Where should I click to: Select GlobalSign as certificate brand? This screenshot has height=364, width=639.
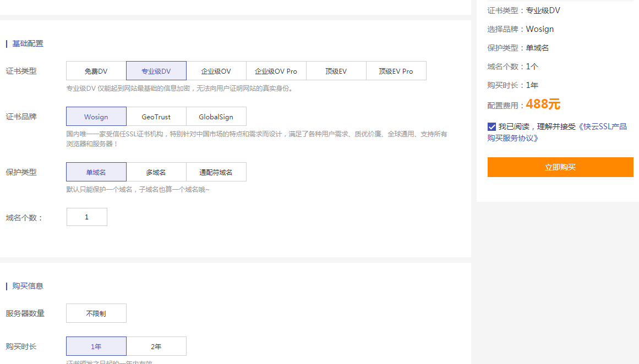click(x=216, y=116)
